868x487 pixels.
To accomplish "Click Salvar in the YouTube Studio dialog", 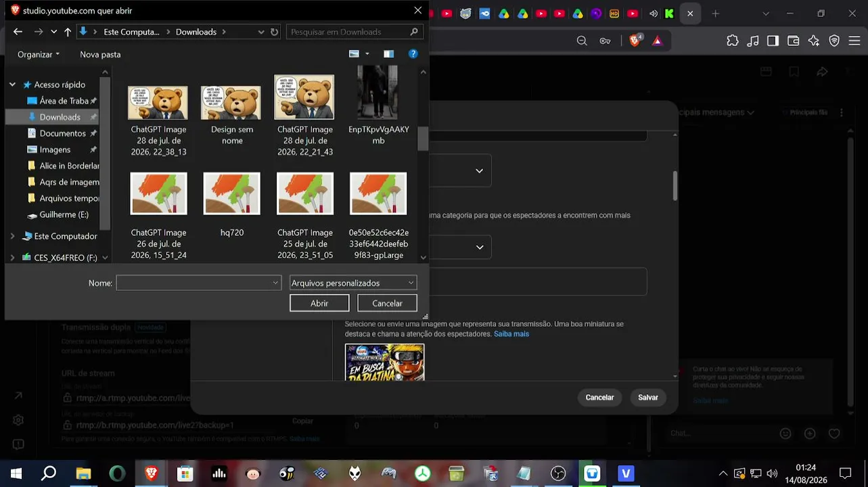I will click(648, 397).
